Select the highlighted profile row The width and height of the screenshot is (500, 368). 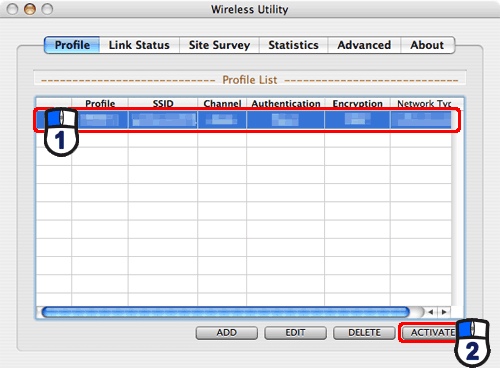coord(247,120)
